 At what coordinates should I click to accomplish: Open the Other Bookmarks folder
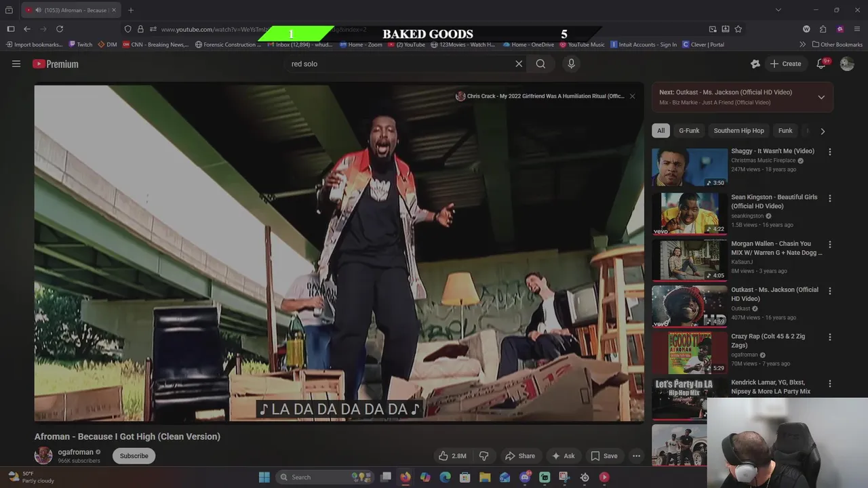coord(837,45)
